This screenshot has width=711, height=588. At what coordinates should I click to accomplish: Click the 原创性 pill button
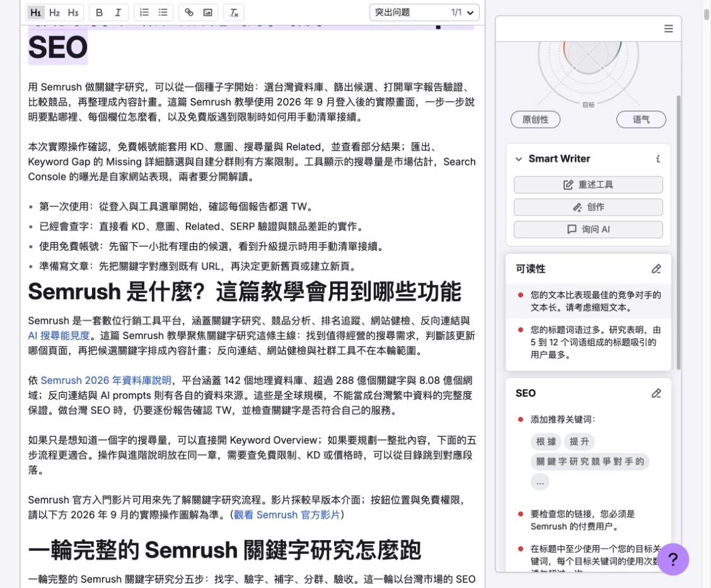[x=535, y=120]
